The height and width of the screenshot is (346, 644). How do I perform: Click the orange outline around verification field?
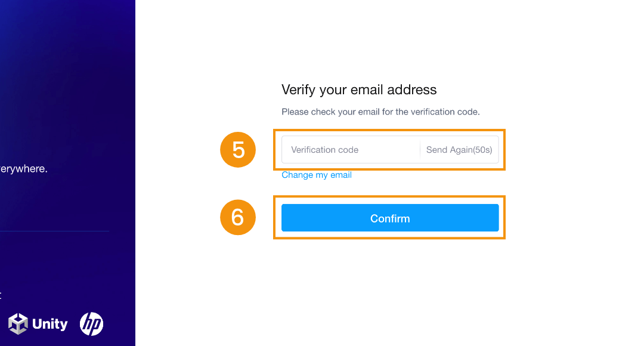click(389, 131)
